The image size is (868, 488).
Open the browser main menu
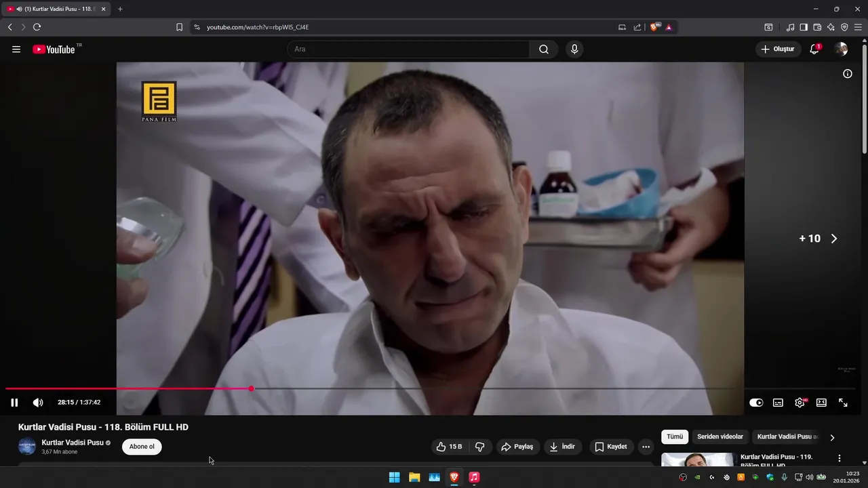point(858,27)
